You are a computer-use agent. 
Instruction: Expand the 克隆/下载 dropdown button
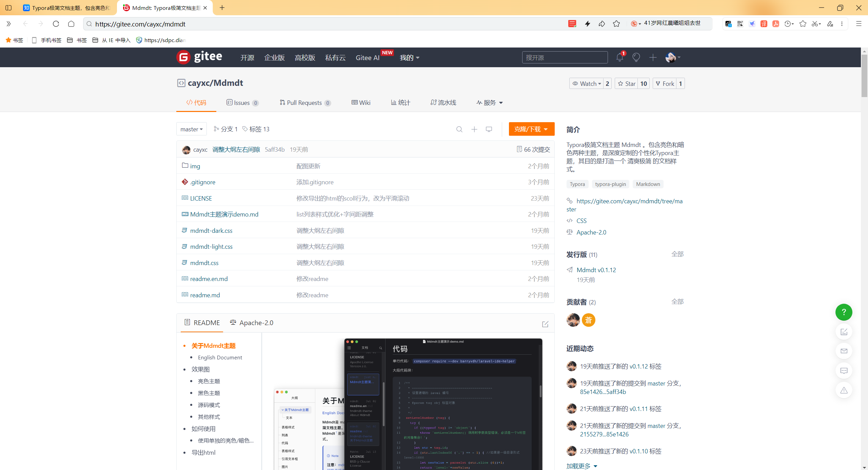pos(532,129)
